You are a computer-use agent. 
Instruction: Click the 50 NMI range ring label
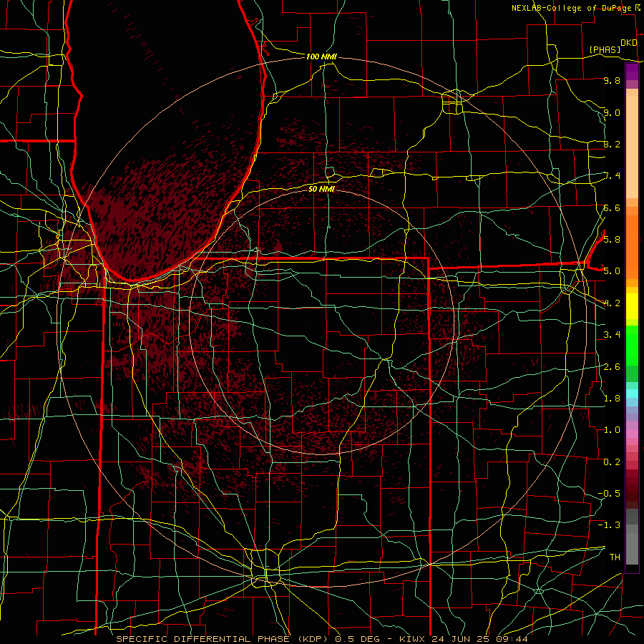(321, 189)
